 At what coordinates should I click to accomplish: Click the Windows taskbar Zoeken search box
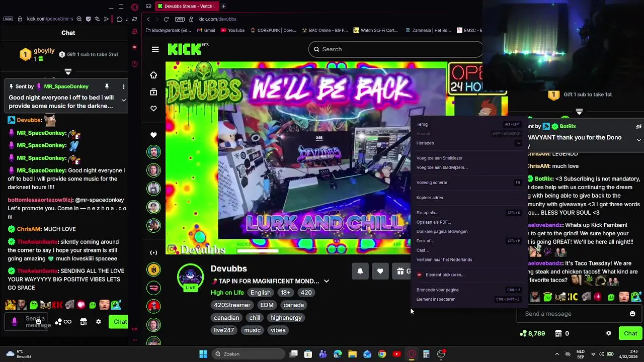pyautogui.click(x=248, y=354)
